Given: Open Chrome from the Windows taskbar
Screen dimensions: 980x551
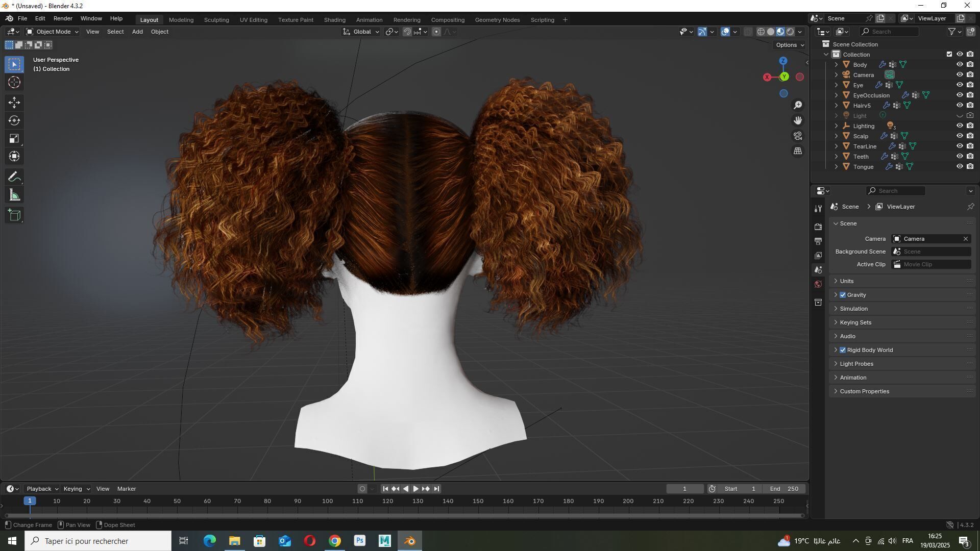Looking at the screenshot, I should [x=335, y=541].
